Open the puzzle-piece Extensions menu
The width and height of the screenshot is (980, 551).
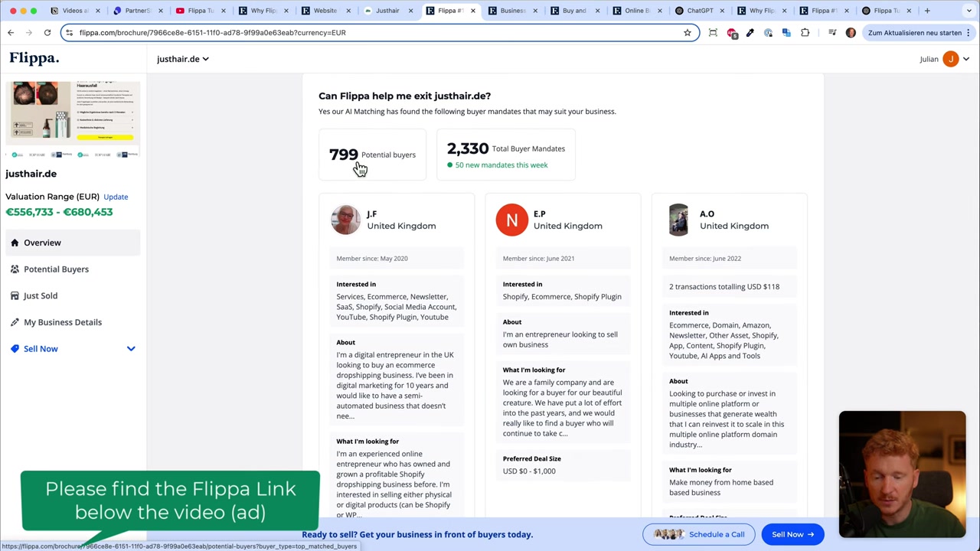point(805,33)
